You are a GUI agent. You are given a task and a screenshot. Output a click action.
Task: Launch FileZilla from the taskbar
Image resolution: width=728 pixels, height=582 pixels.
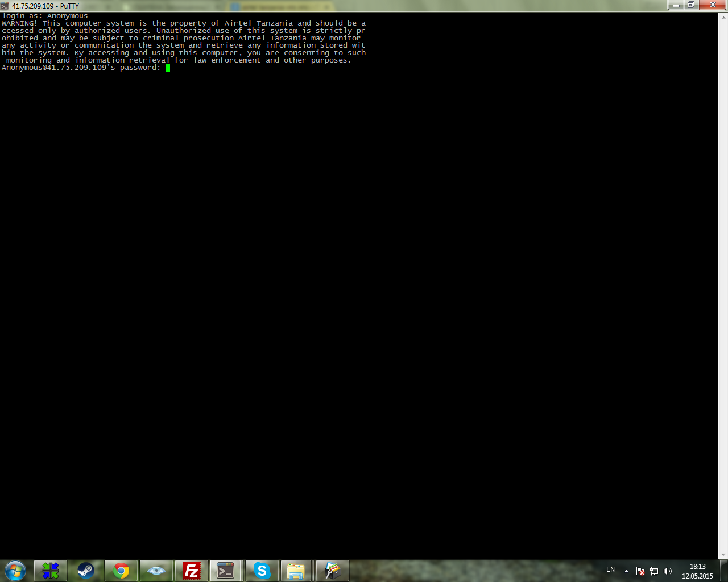pyautogui.click(x=192, y=571)
